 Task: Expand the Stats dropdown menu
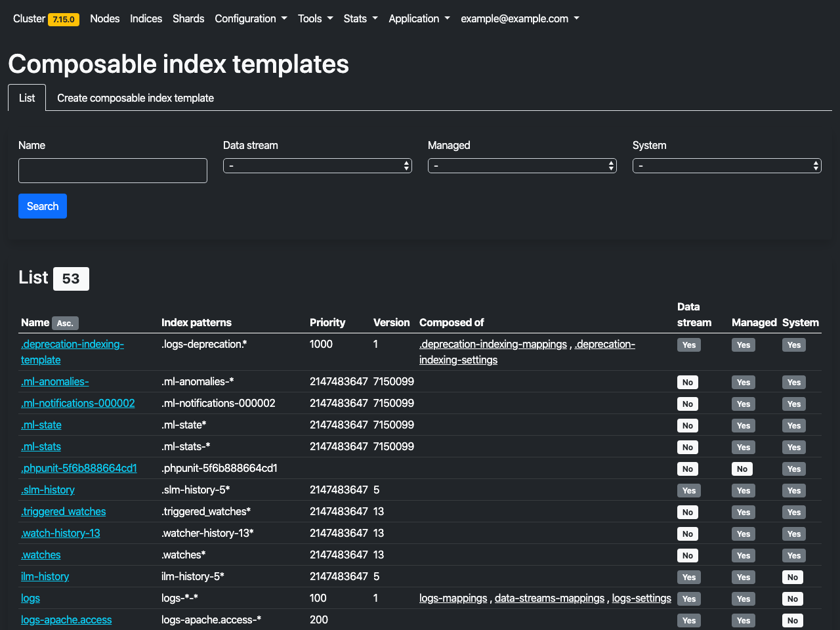pos(360,18)
